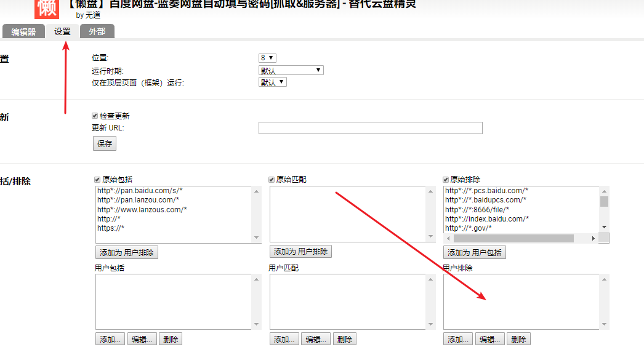Open the 仅在顶层页面（框架）运行 dropdown

click(x=272, y=82)
